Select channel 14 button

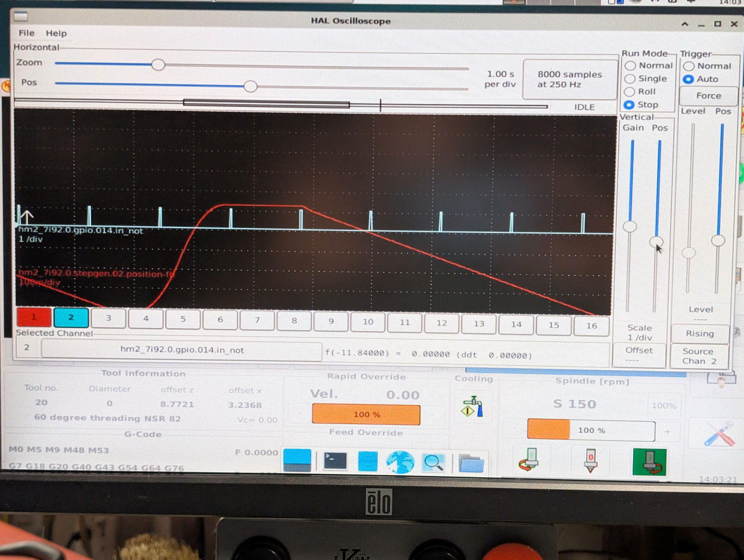pos(516,324)
